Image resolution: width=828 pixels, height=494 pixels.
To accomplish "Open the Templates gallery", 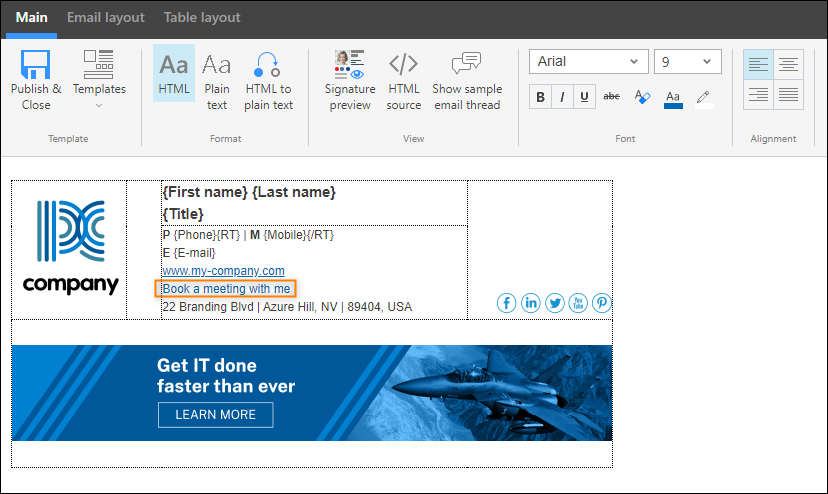I will 99,79.
